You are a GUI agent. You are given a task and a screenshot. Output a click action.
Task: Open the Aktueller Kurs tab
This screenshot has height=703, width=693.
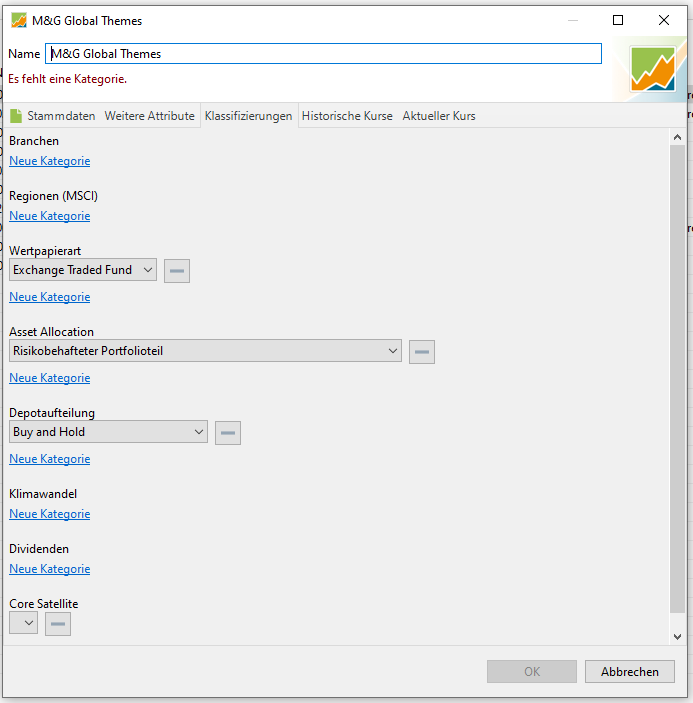(439, 116)
